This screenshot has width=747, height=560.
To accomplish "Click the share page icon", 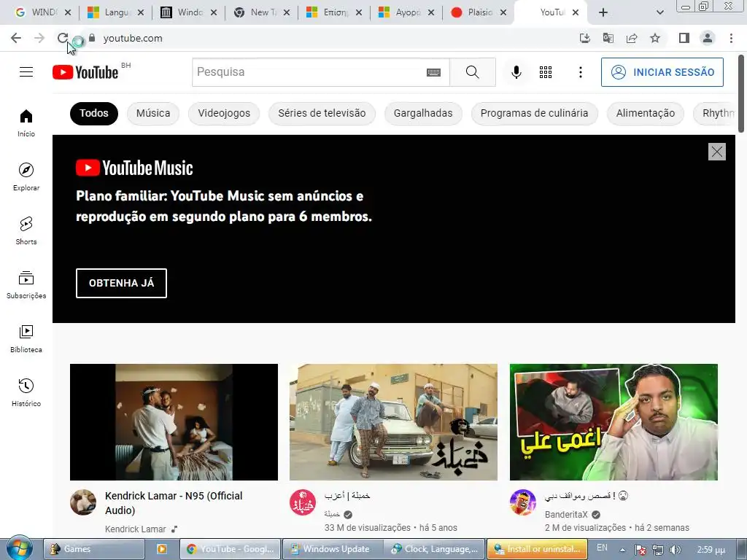I will coord(632,38).
